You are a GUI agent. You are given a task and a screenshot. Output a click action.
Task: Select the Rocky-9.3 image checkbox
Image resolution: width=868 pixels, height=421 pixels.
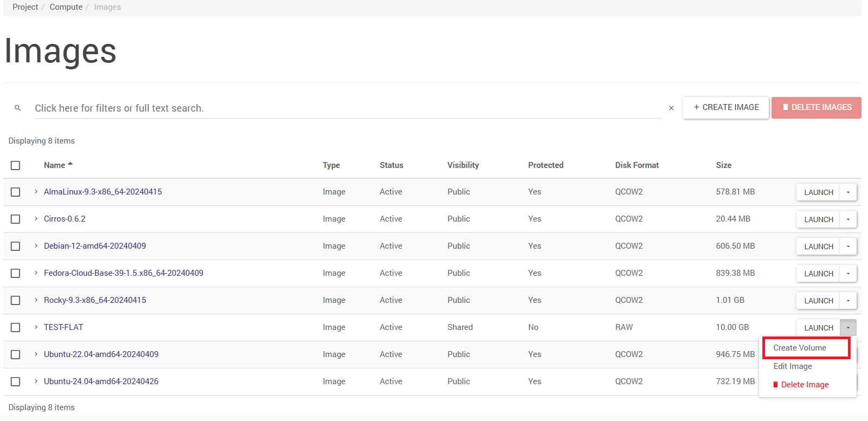pos(16,300)
